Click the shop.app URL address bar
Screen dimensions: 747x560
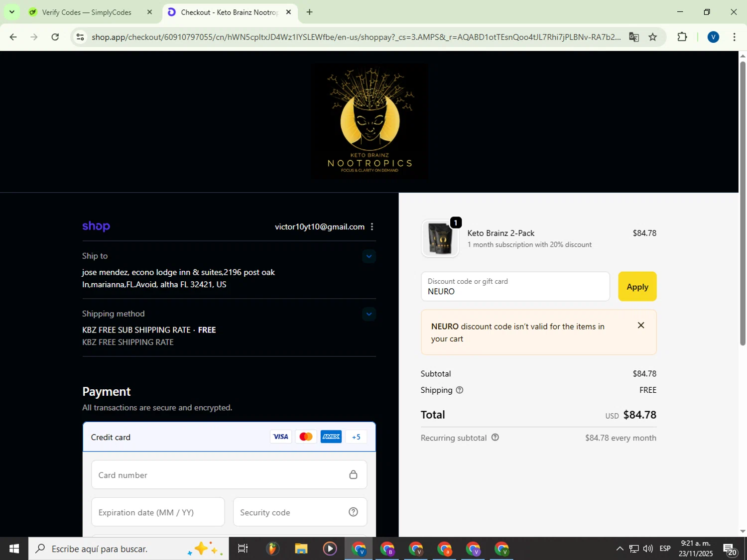(356, 37)
